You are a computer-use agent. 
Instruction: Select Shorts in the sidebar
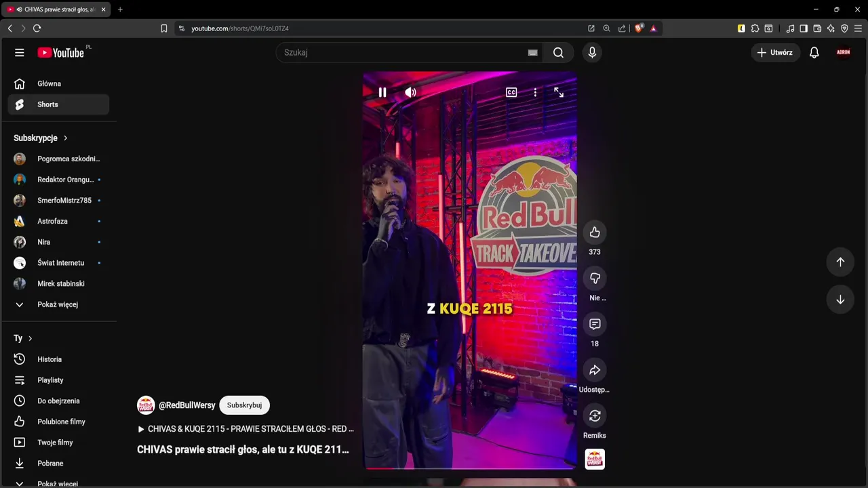[x=58, y=104]
